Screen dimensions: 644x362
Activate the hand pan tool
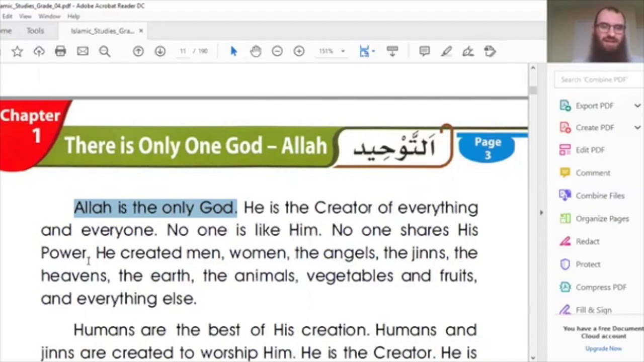pyautogui.click(x=256, y=51)
